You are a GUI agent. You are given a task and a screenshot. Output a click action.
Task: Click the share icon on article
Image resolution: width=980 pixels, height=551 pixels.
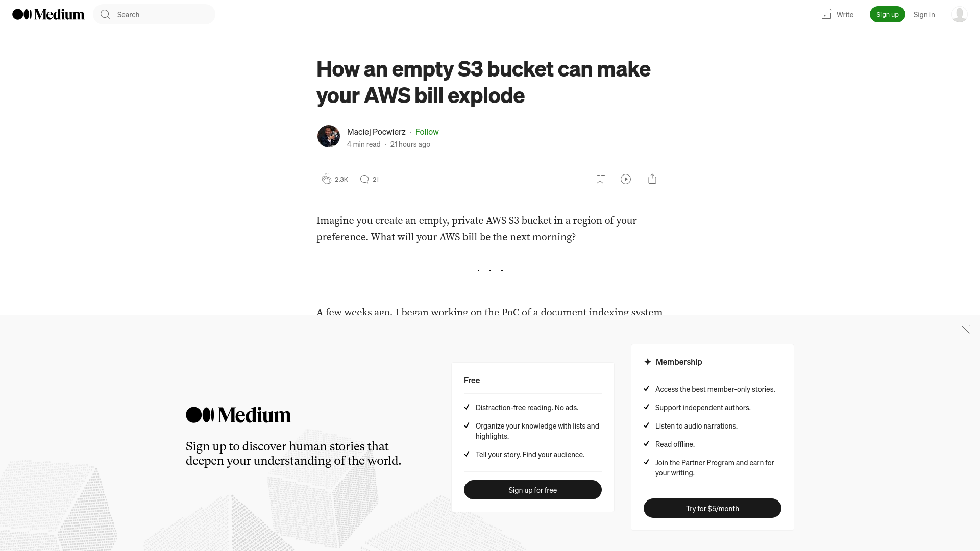[652, 179]
